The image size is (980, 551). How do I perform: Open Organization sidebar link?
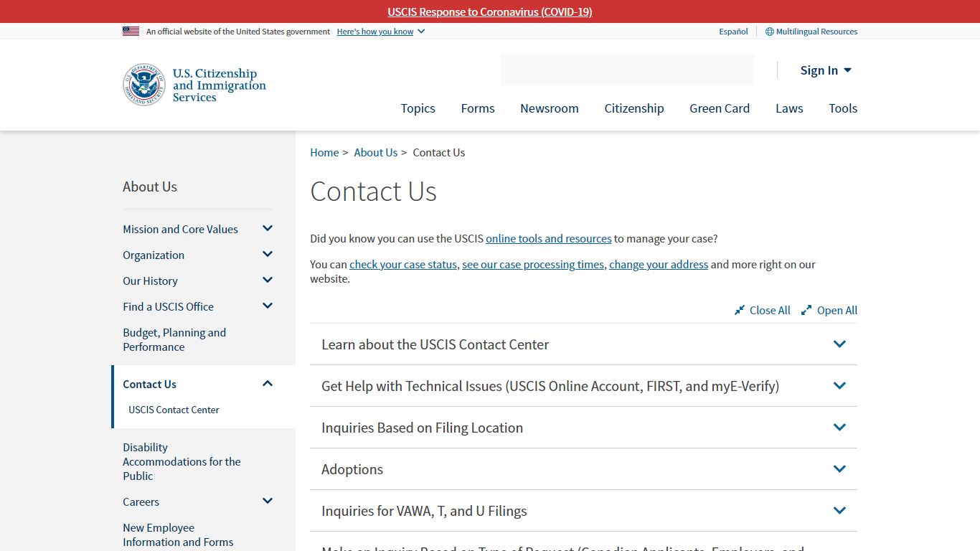point(154,255)
